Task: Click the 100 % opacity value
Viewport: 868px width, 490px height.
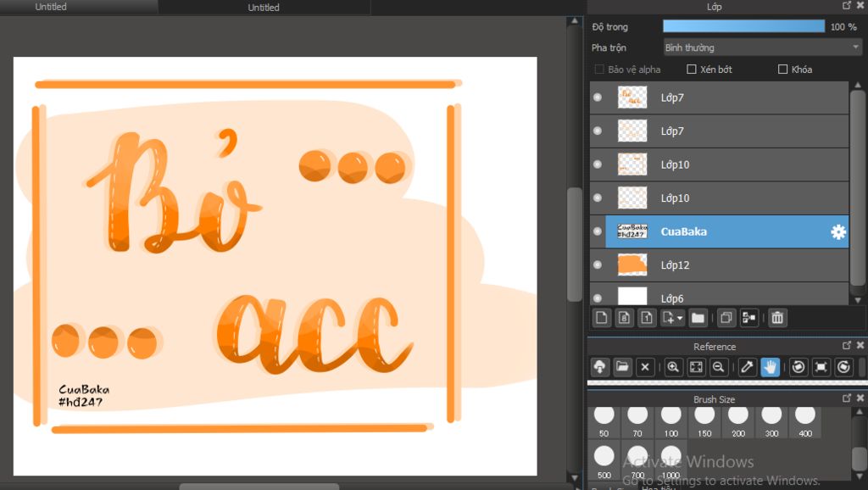Action: pyautogui.click(x=843, y=26)
